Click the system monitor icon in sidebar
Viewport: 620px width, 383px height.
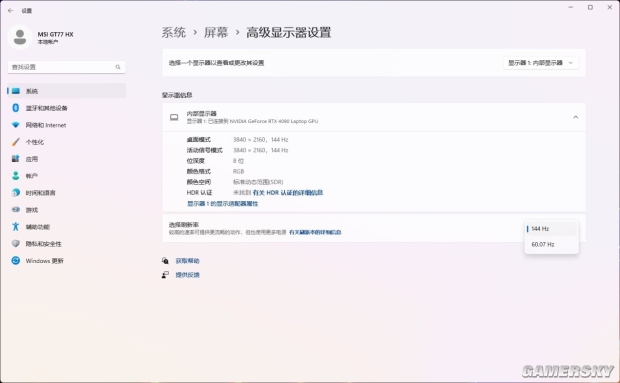click(16, 91)
